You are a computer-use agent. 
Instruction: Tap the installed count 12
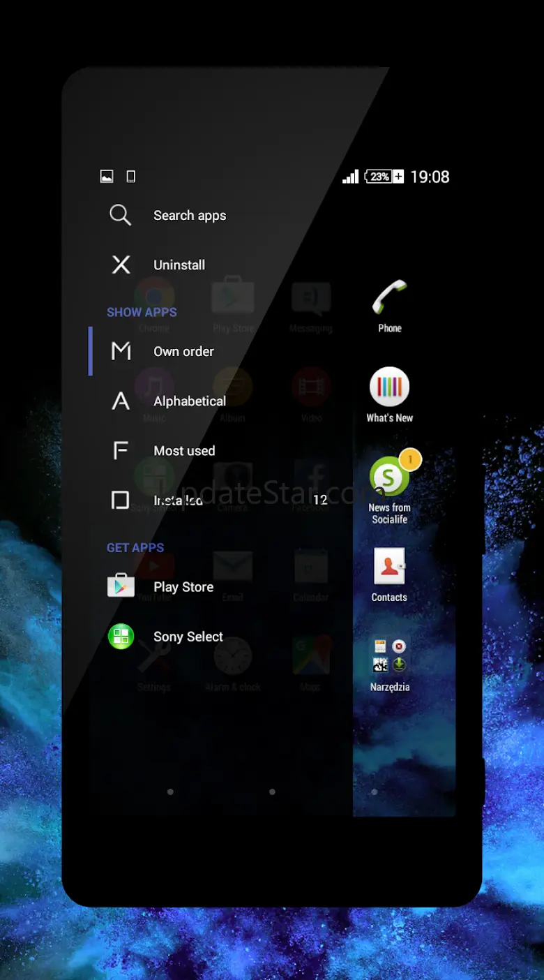pyautogui.click(x=320, y=500)
